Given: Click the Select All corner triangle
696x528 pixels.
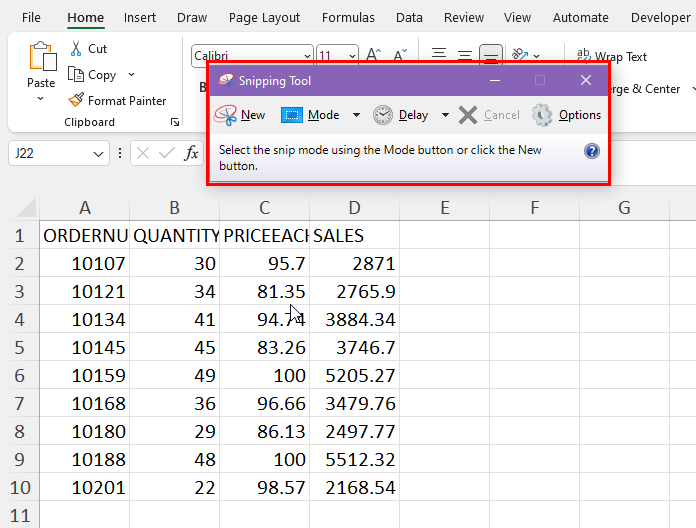Looking at the screenshot, I should tap(26, 207).
